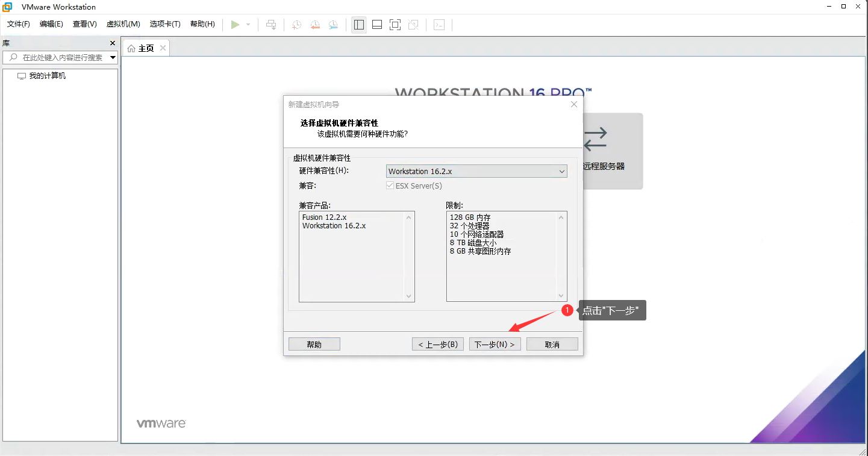
Task: Select 我的计算机 in library tree
Action: coord(48,76)
